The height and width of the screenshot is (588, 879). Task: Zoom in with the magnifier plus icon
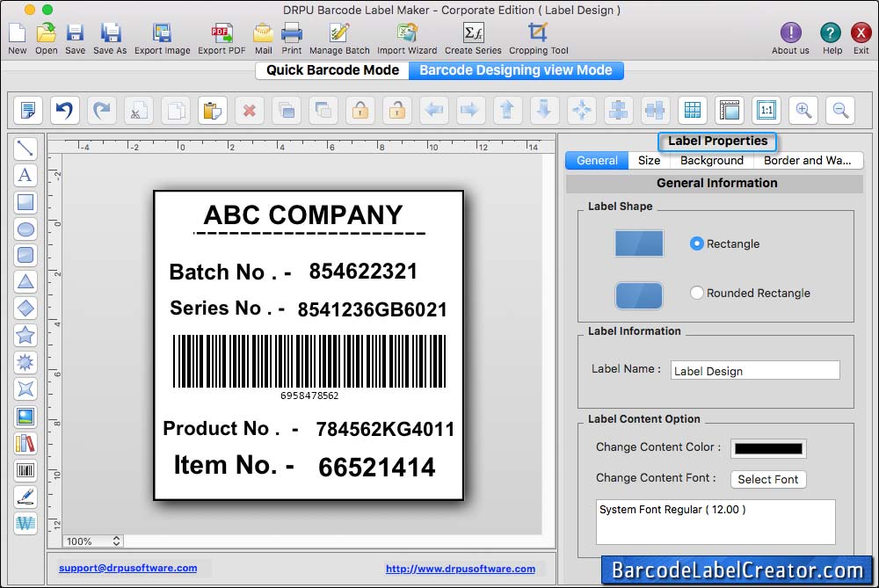803,110
